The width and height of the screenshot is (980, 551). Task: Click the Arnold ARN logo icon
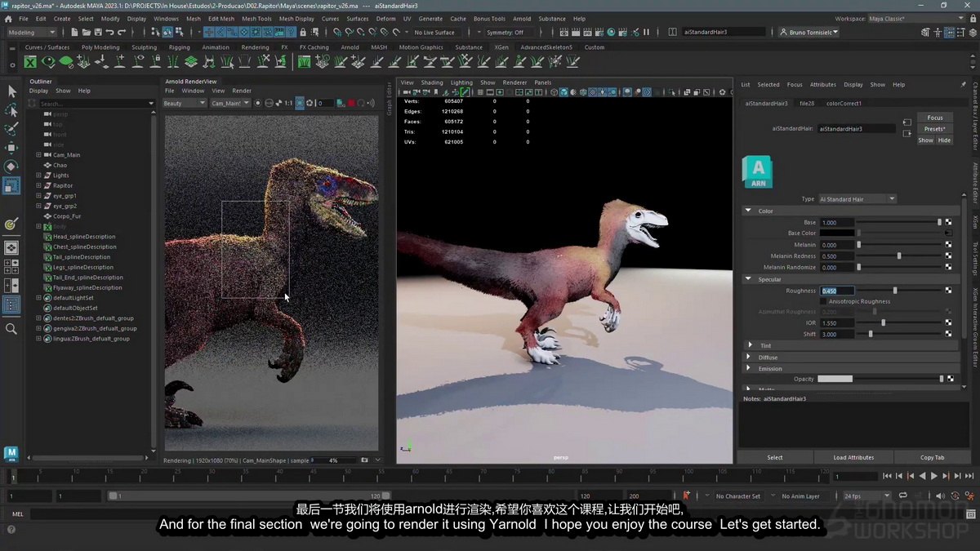click(757, 172)
